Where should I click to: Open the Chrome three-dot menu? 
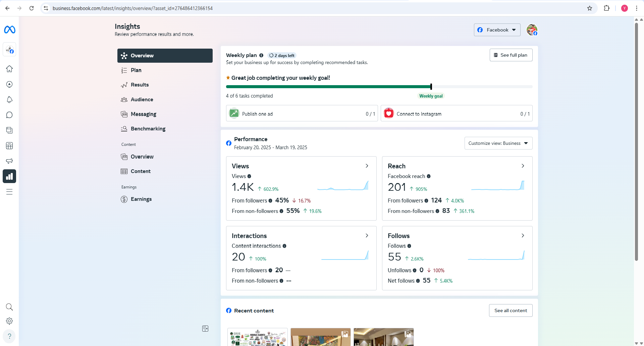pyautogui.click(x=637, y=8)
